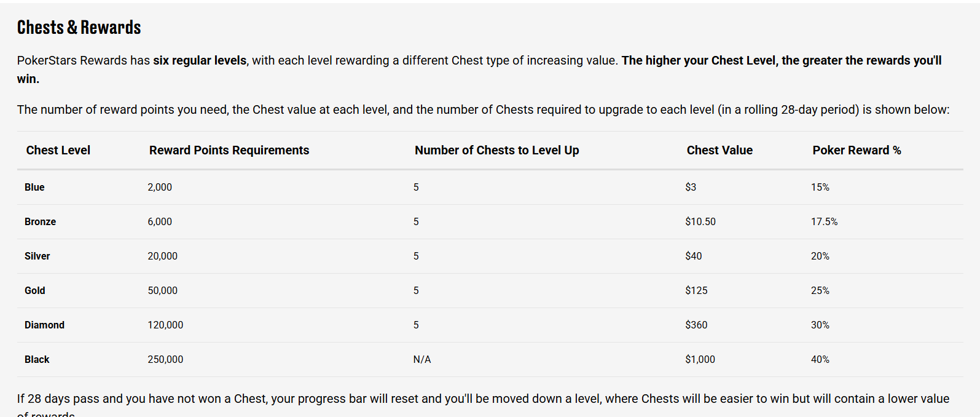Click the Silver chest level row label
The image size is (980, 417).
coord(37,256)
